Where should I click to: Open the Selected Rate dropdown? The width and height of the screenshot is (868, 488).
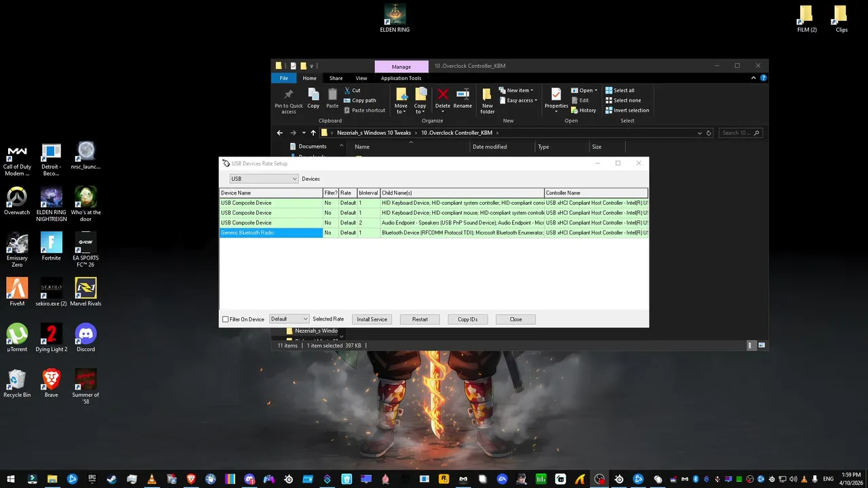pyautogui.click(x=289, y=319)
